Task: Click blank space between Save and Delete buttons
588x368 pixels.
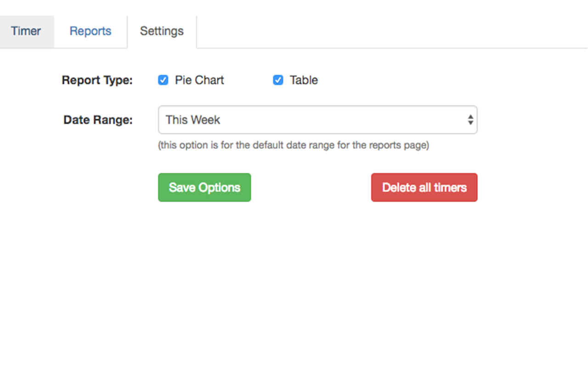Action: point(311,187)
